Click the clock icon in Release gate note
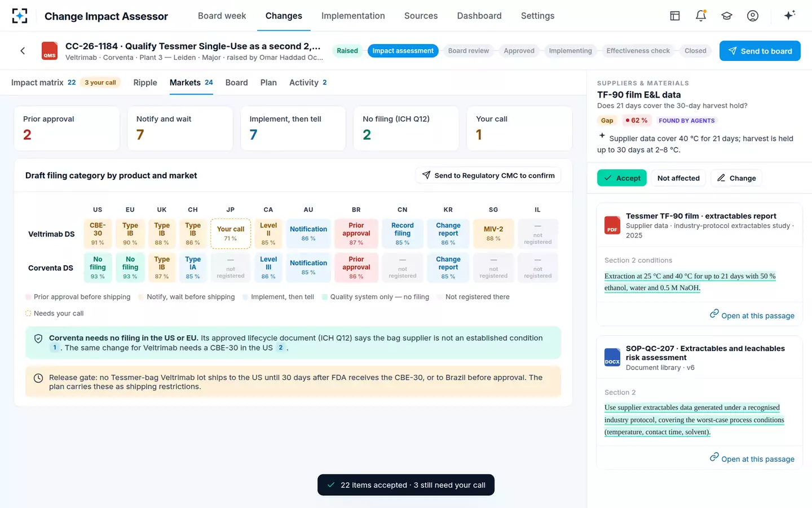 (x=38, y=378)
